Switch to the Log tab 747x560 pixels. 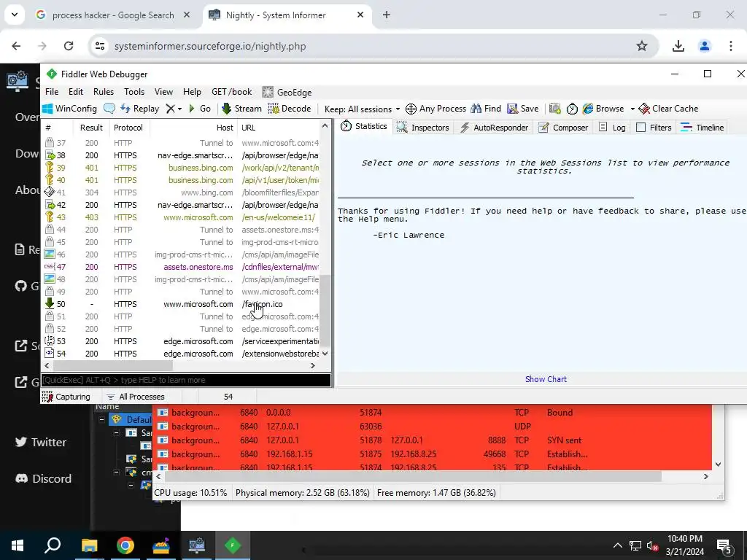coord(612,127)
